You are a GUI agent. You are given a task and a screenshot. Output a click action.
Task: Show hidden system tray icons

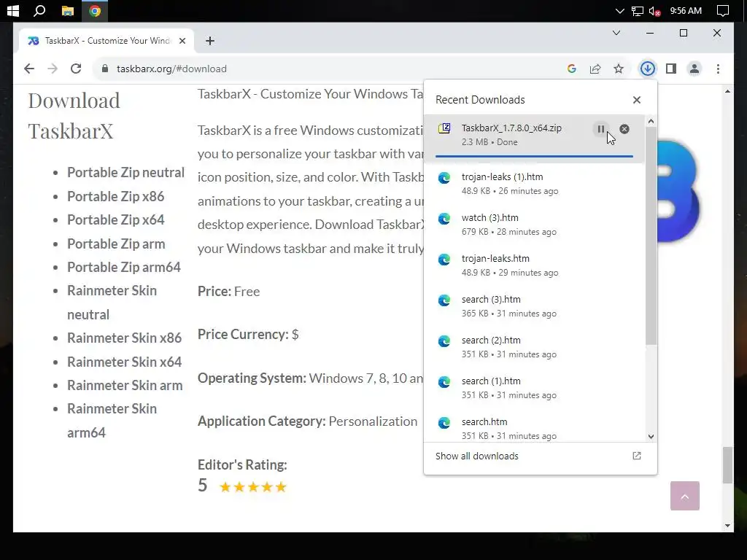click(x=619, y=11)
